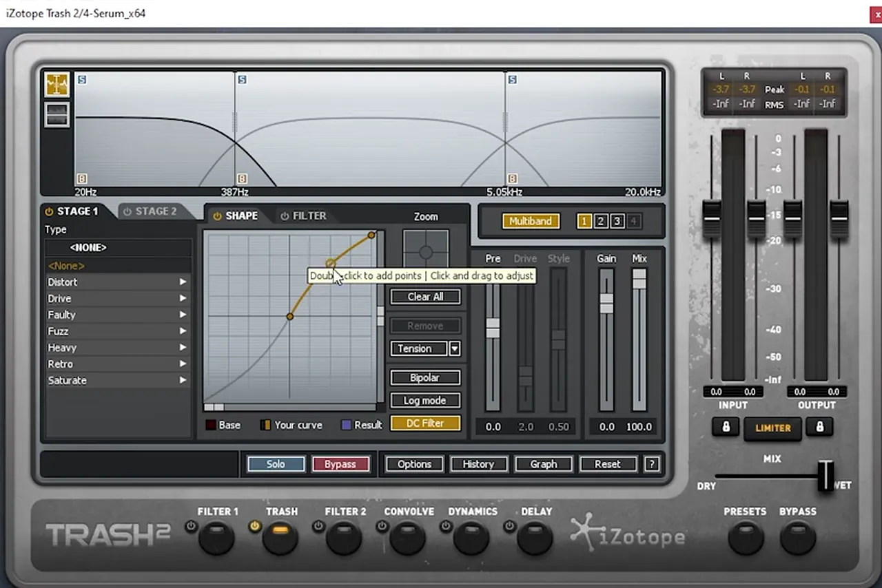Bypass the band starting at 387Hz
This screenshot has width=882, height=588.
coord(242,178)
